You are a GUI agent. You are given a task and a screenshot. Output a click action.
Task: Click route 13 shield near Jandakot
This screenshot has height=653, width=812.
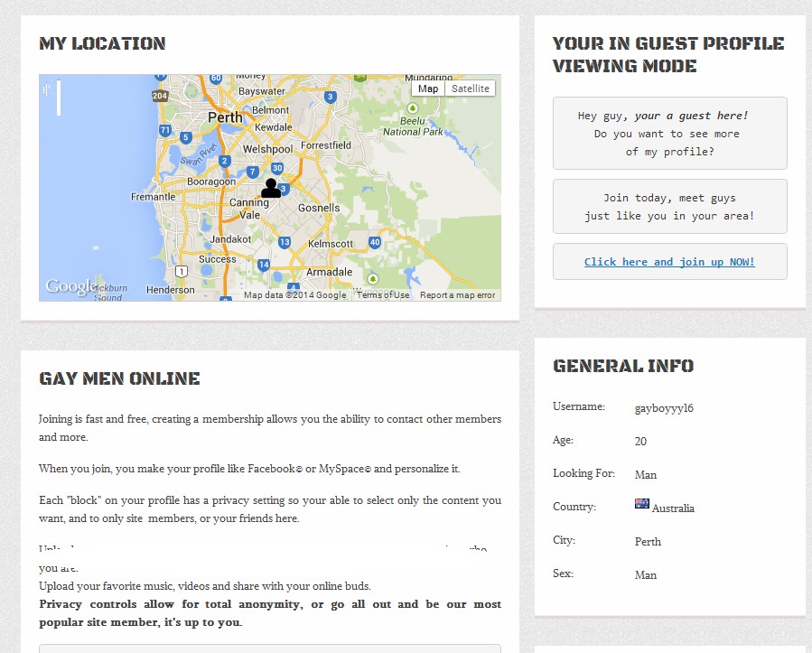[285, 242]
